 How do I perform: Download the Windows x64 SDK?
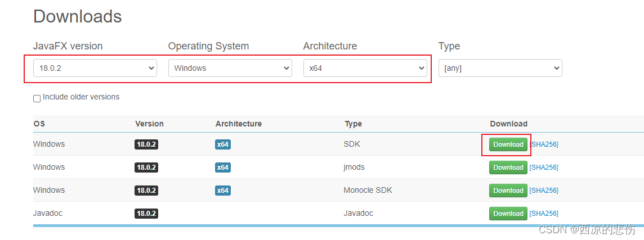pyautogui.click(x=508, y=144)
